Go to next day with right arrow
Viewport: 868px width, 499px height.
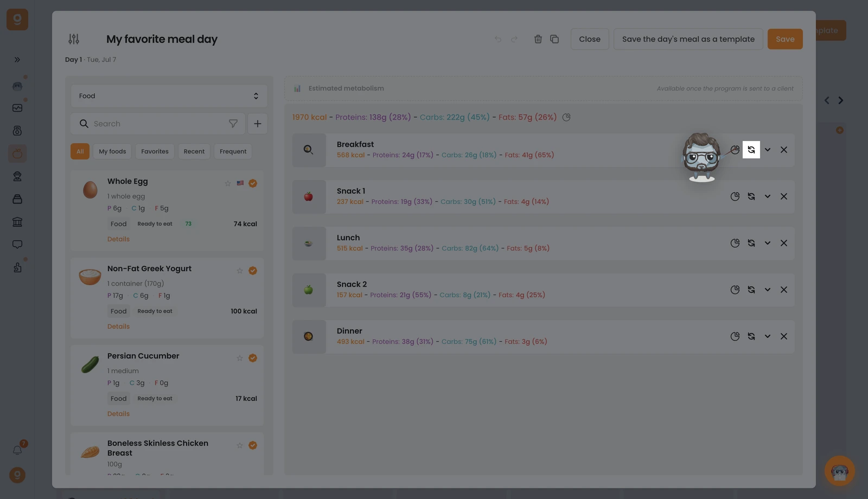click(x=841, y=100)
